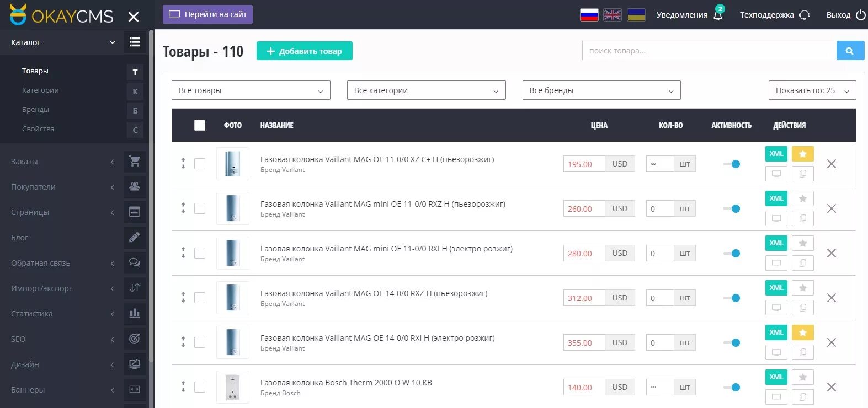Open site preview icon for Vaillant 312.00 product
The width and height of the screenshot is (868, 408).
(776, 308)
